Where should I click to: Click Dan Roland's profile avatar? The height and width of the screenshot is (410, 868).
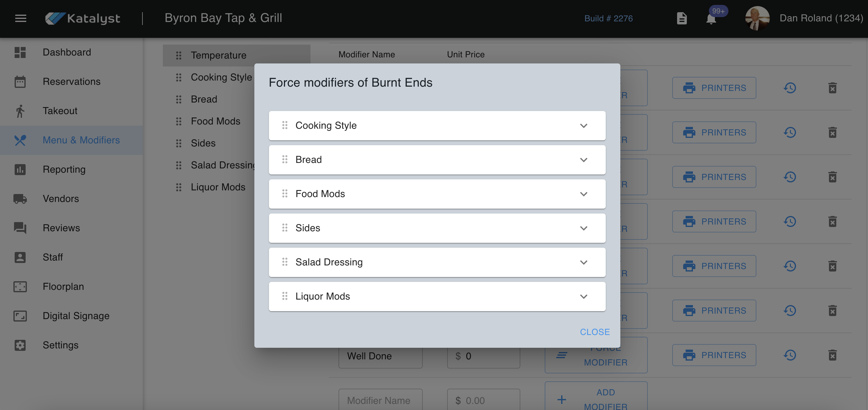click(x=757, y=18)
